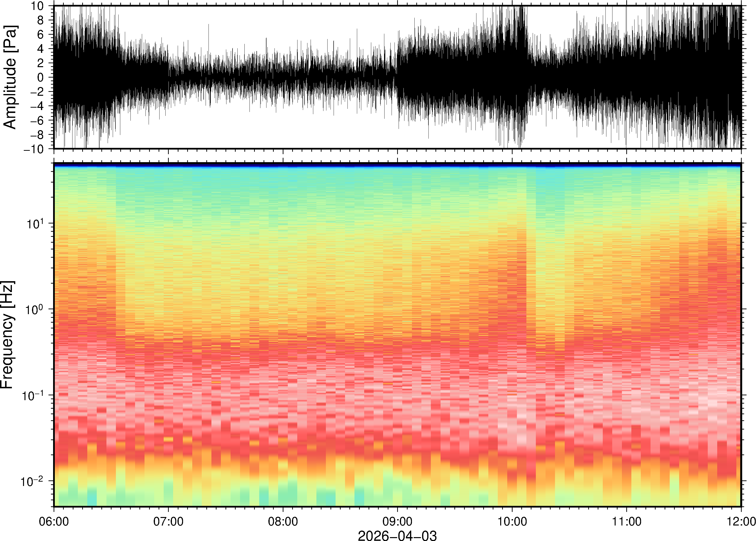Click the 10⁰ frequency tick label
This screenshot has height=541, width=756.
point(34,310)
